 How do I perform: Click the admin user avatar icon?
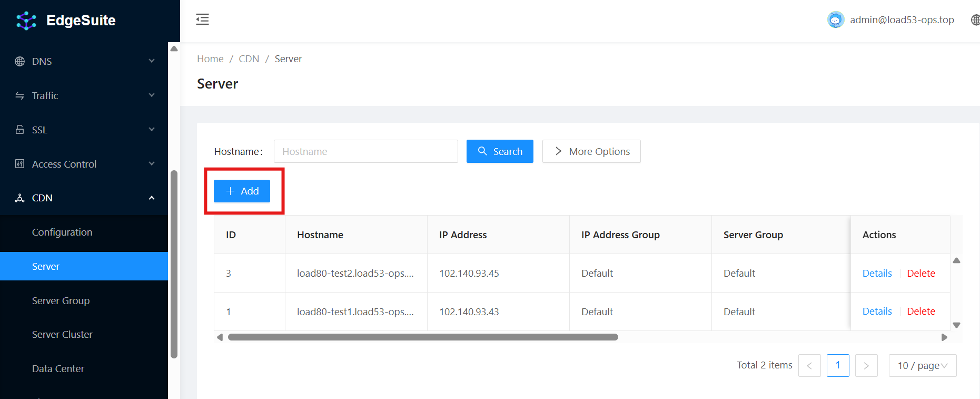click(x=835, y=20)
